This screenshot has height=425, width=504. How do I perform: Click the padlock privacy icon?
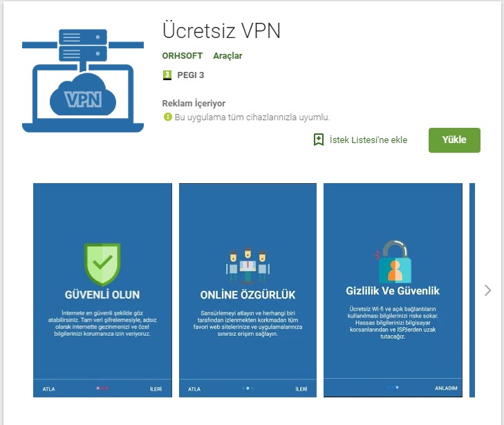point(393,261)
